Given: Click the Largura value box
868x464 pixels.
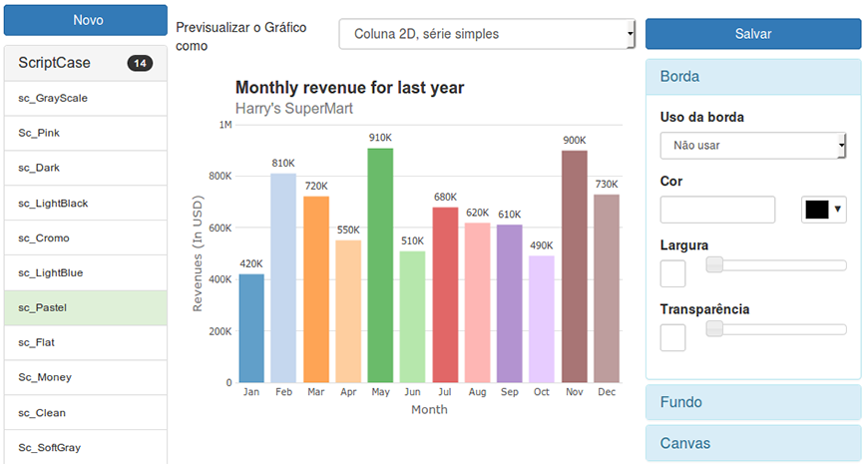Looking at the screenshot, I should [672, 273].
